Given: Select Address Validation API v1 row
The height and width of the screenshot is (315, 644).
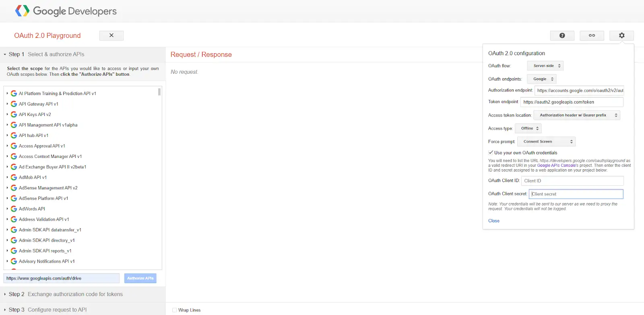Looking at the screenshot, I should point(81,219).
